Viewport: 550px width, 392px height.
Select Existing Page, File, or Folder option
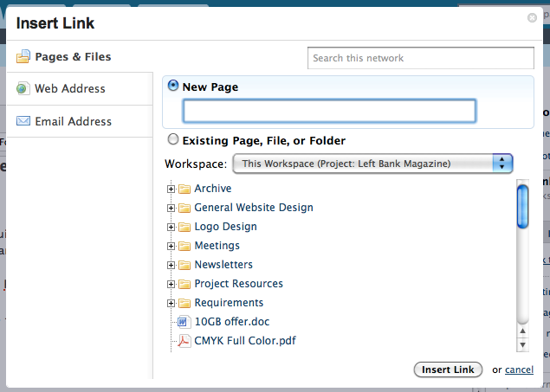[x=173, y=139]
